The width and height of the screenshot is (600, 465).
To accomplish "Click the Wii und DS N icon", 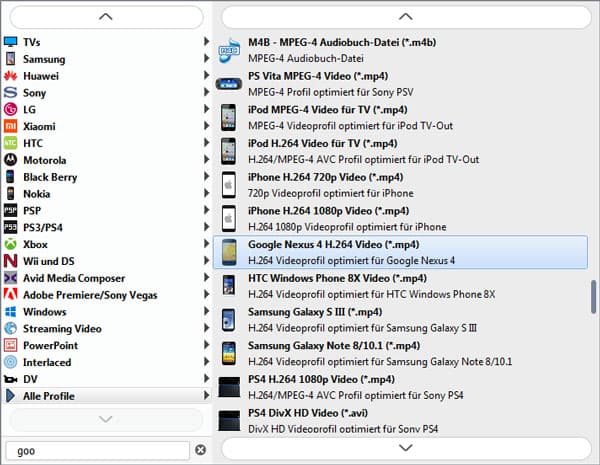I will [10, 261].
